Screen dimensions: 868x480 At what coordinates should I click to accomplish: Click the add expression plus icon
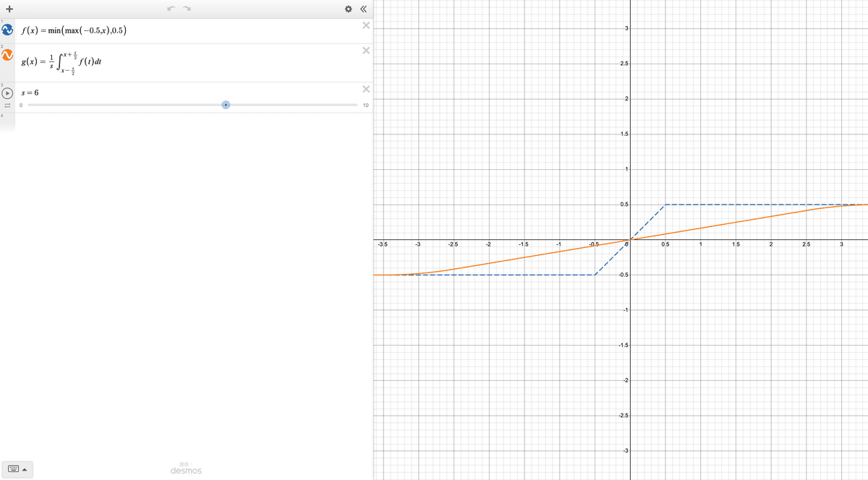[x=9, y=9]
